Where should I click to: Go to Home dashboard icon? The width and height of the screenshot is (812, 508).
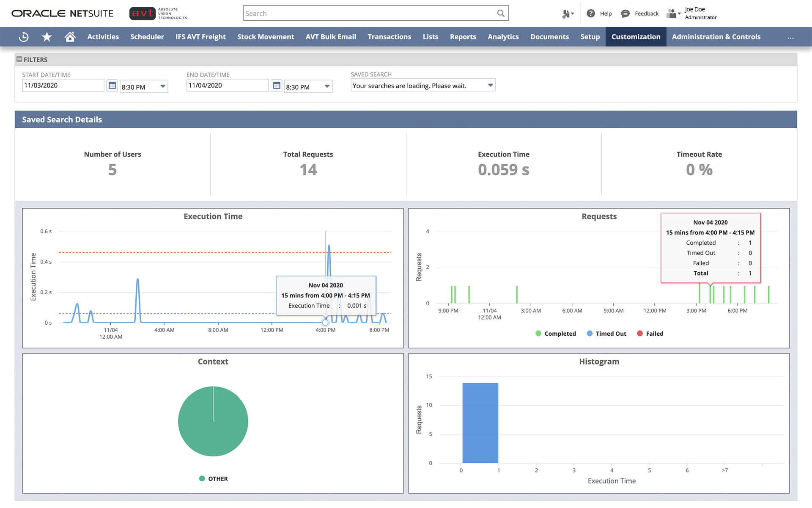[x=70, y=37]
